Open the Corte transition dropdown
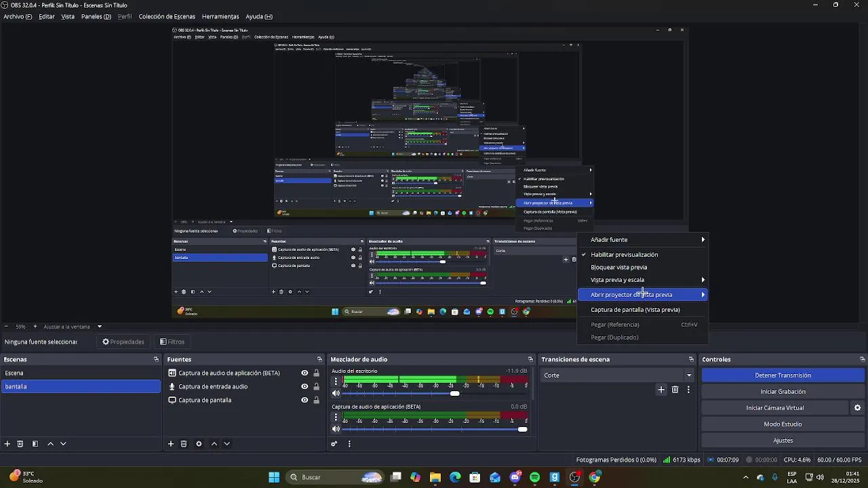The width and height of the screenshot is (868, 488). coord(618,375)
